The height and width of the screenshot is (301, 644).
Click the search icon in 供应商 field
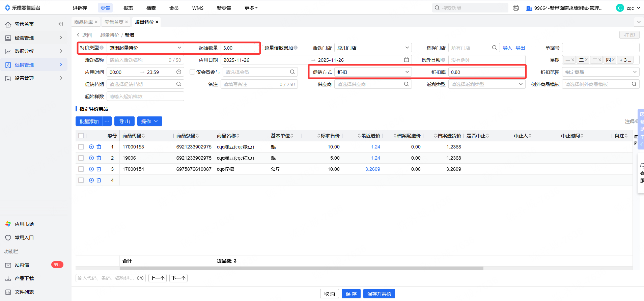tap(407, 84)
